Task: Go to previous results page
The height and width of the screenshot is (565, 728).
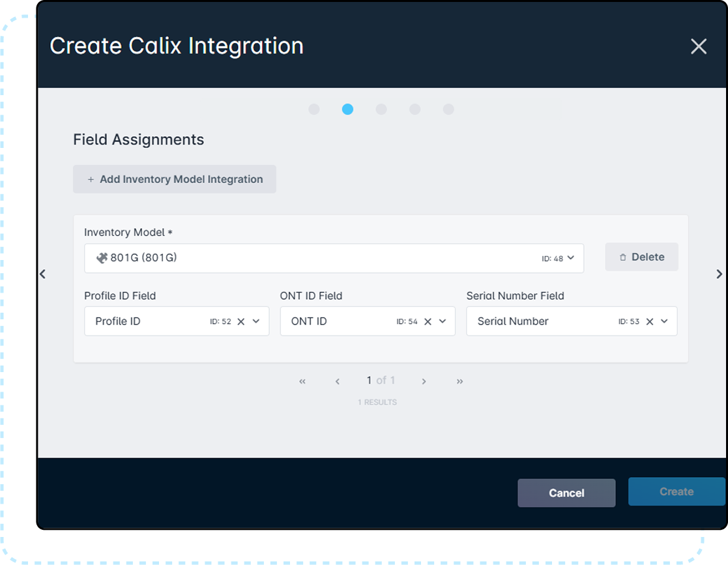Action: [338, 381]
